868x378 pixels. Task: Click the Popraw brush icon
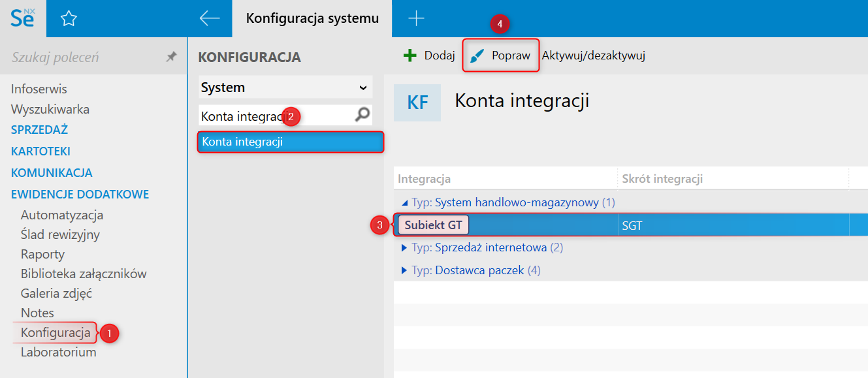(x=479, y=56)
